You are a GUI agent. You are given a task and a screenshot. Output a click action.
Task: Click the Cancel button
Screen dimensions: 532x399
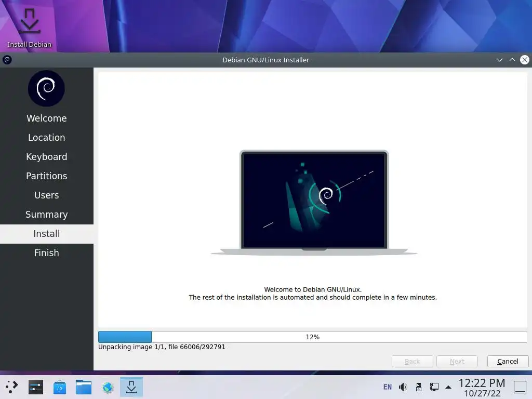click(x=508, y=362)
